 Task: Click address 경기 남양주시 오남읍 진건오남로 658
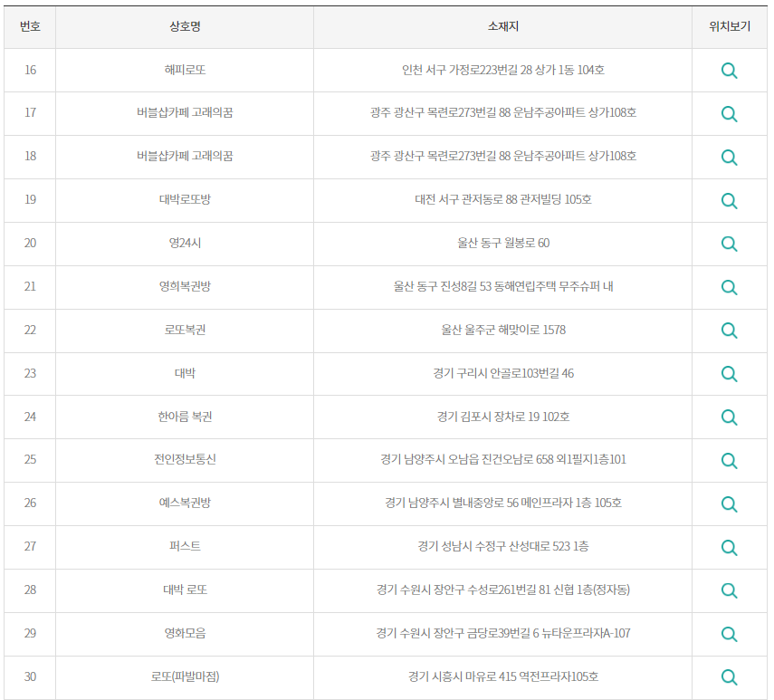pyautogui.click(x=502, y=460)
